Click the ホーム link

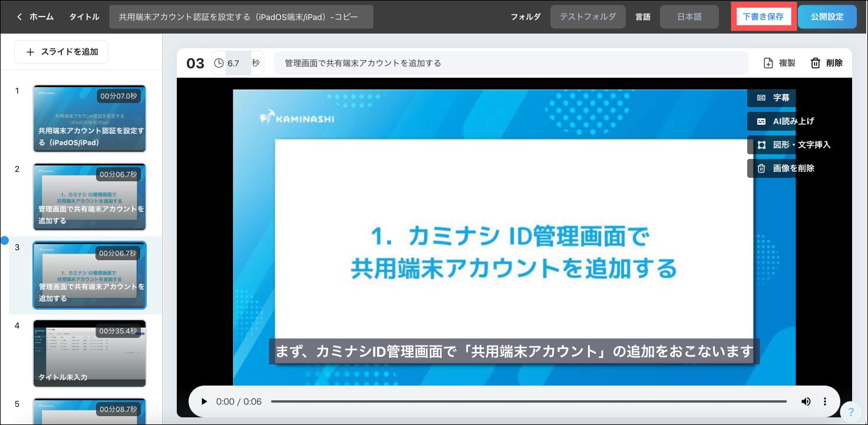coord(41,17)
